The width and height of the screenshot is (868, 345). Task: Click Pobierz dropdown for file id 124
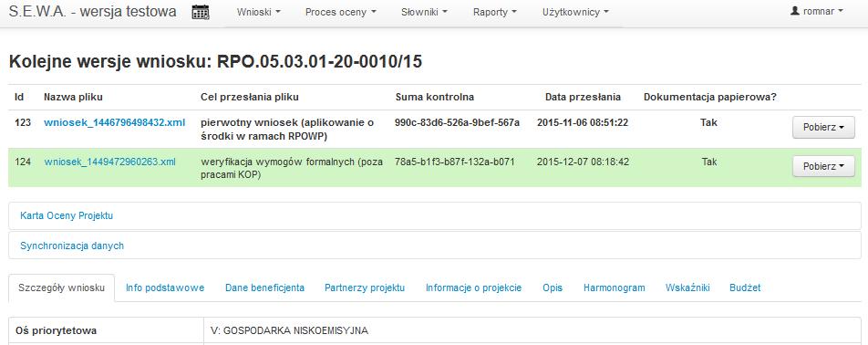[x=823, y=166]
